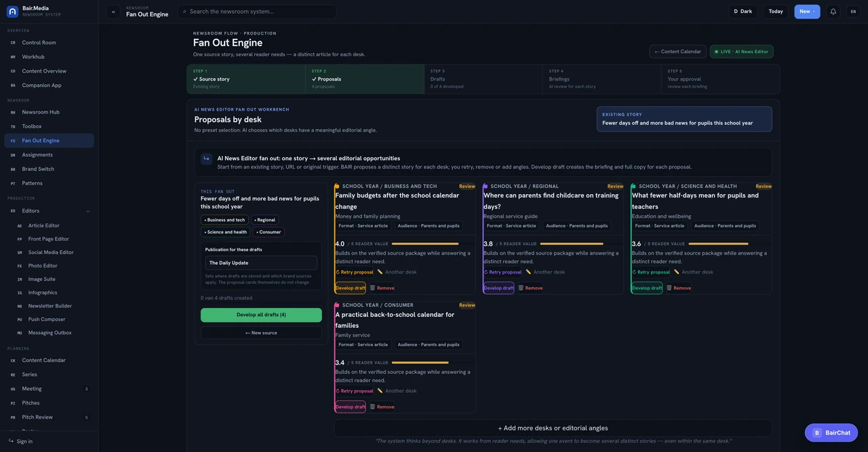Open Article Editor under Editors
Screen dimensions: 868x452
click(52, 225)
